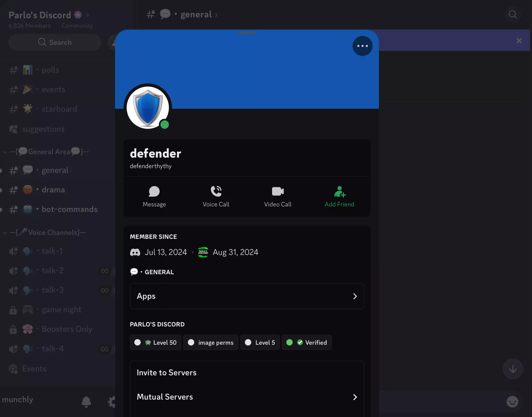532x417 pixels.
Task: Click the image perms role color dot
Action: tap(191, 342)
